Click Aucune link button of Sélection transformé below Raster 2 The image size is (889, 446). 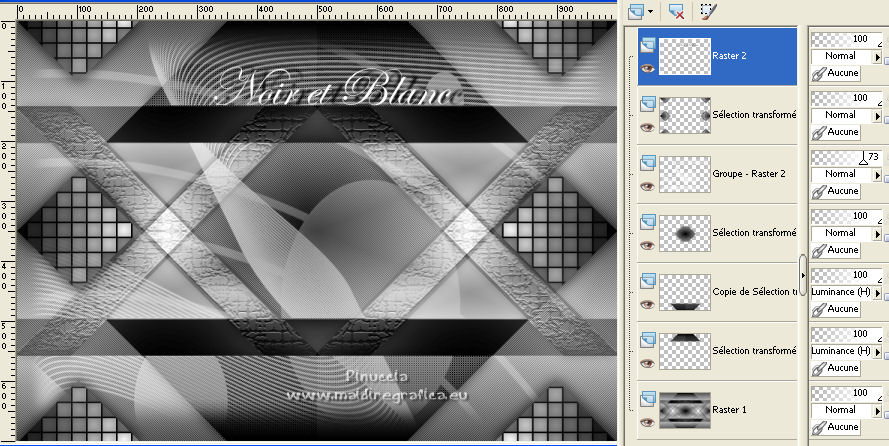pyautogui.click(x=835, y=132)
